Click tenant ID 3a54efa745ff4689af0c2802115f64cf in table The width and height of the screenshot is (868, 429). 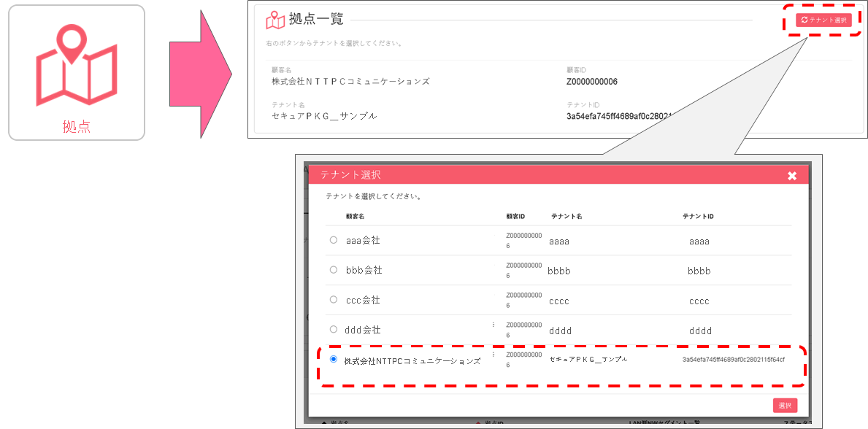[733, 360]
